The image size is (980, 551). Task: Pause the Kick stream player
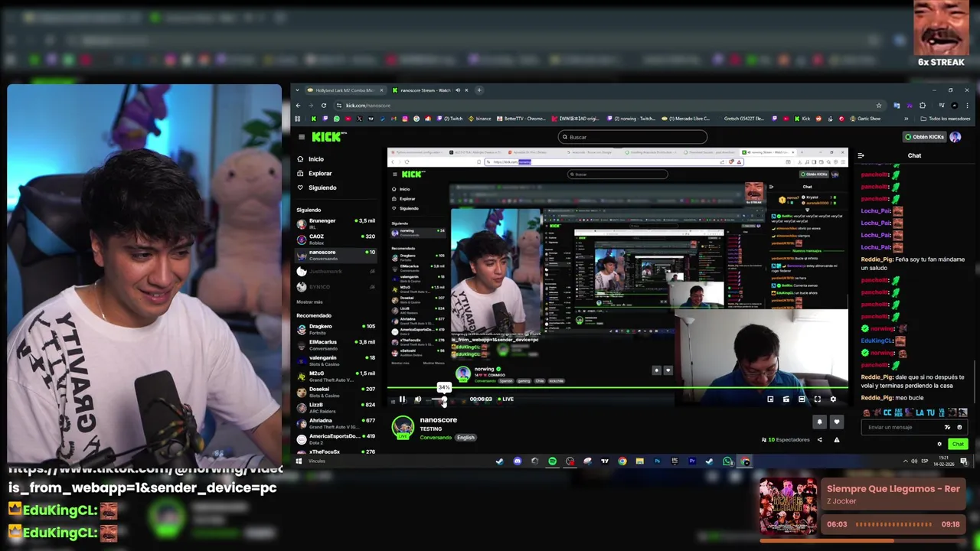coord(402,399)
